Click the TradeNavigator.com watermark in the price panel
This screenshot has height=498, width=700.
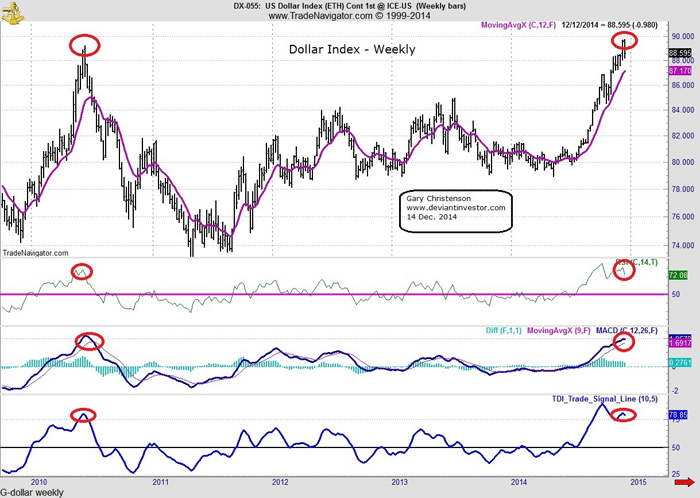point(36,254)
